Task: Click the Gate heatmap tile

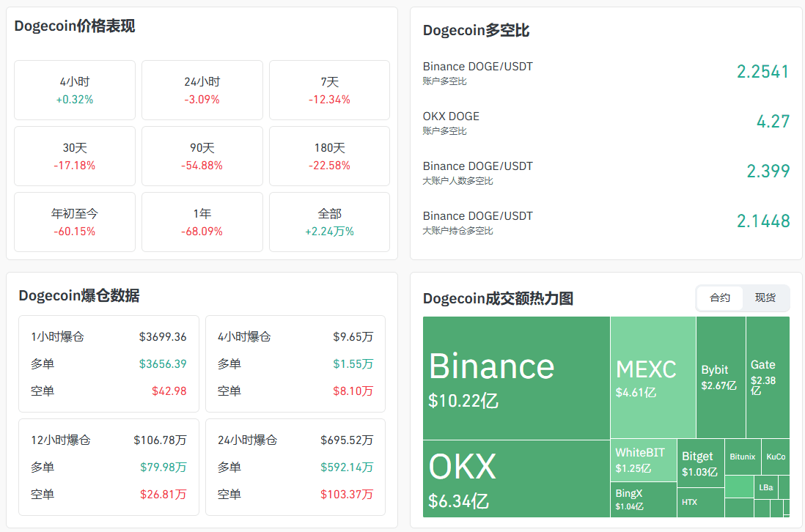Action: point(768,377)
